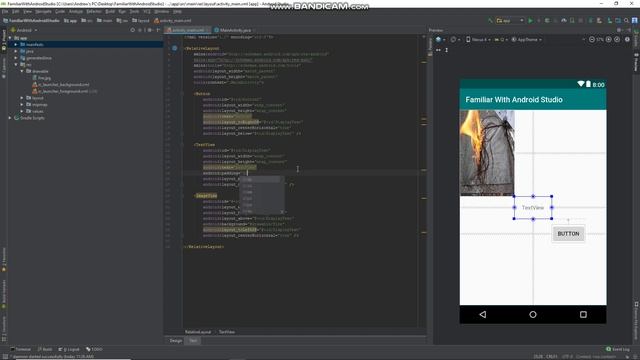Open the search everywhere magnifier icon

(626, 20)
